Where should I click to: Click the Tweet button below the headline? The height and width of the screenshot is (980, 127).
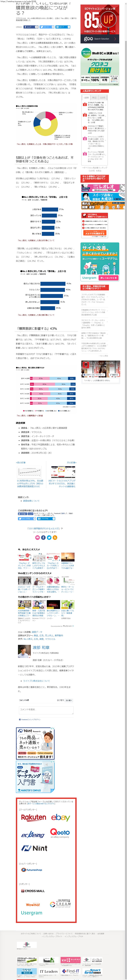[x=47, y=27]
